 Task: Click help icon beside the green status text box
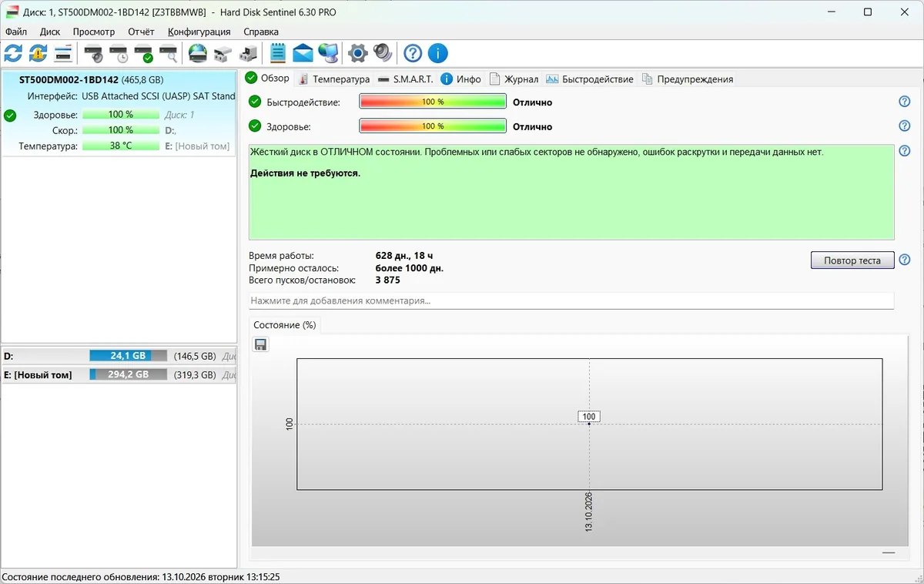(x=905, y=151)
